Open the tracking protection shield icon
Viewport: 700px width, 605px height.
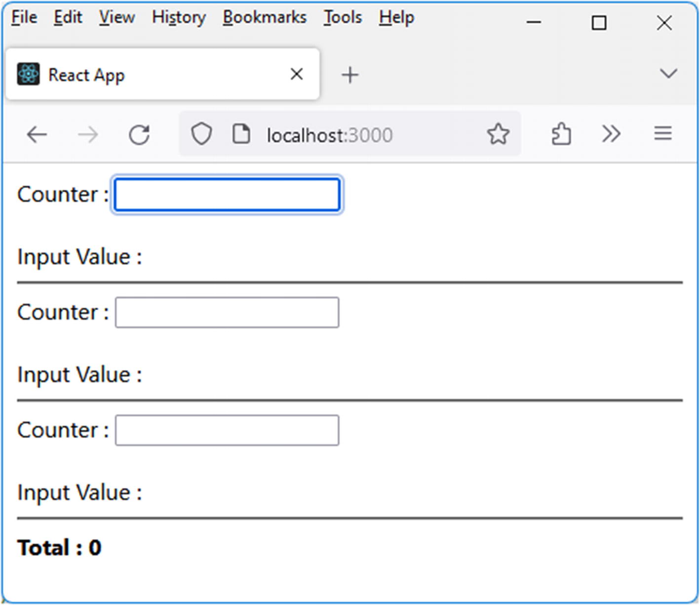[201, 134]
